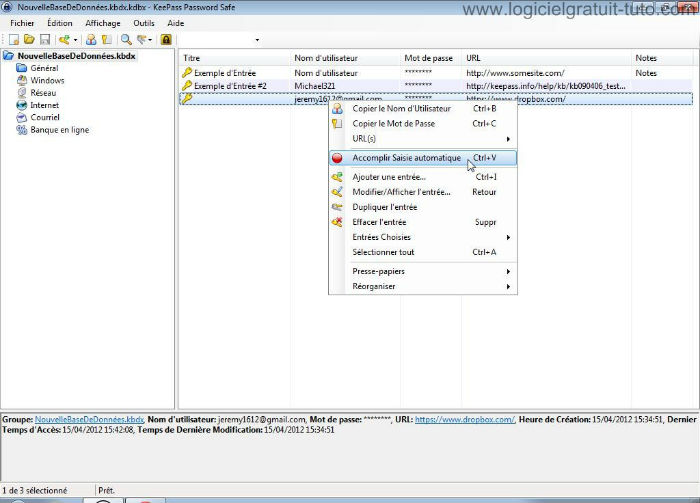Open the Show entries dropdown arrow
This screenshot has height=503, width=700.
click(x=150, y=40)
